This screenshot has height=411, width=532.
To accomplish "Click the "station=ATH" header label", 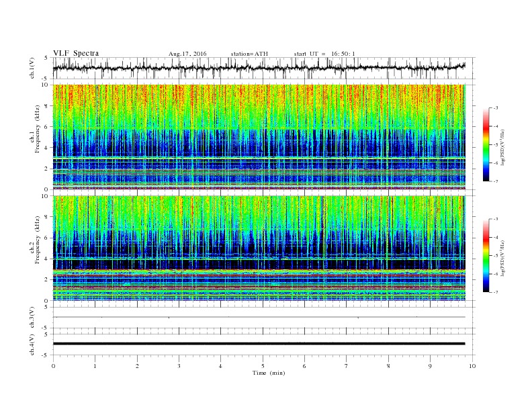I will (x=249, y=54).
